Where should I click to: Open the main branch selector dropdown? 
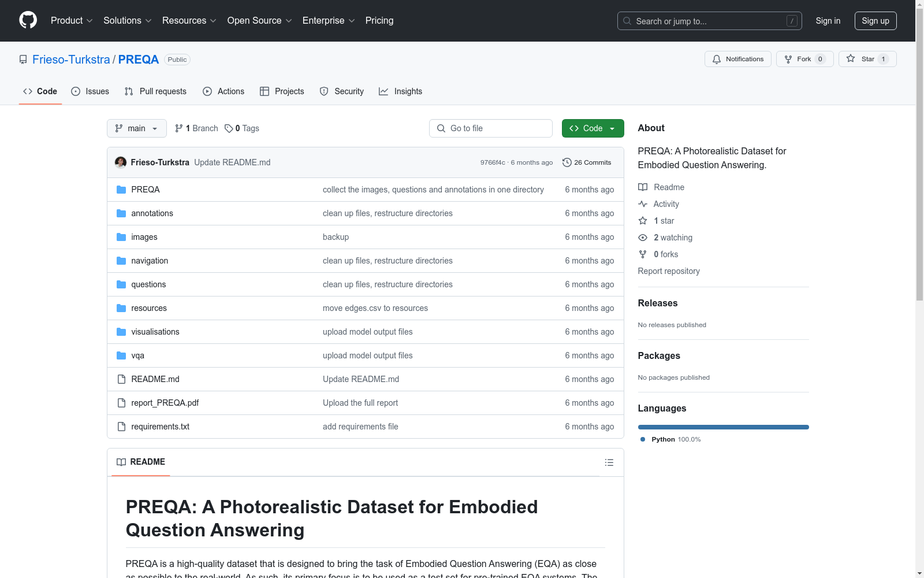point(136,128)
